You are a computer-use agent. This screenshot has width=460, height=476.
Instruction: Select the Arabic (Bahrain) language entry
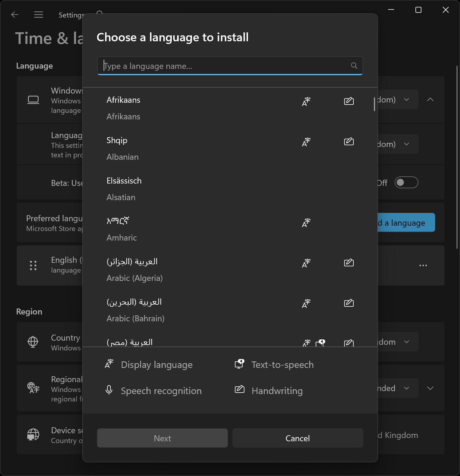pos(230,310)
